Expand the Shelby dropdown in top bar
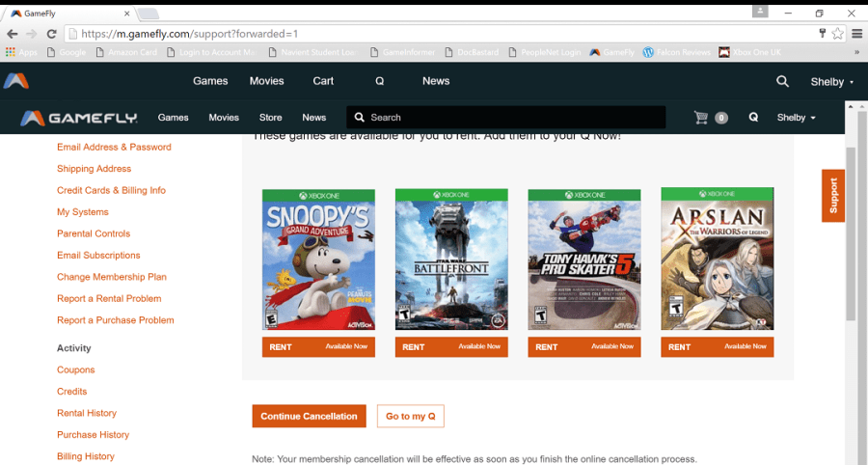 (832, 82)
